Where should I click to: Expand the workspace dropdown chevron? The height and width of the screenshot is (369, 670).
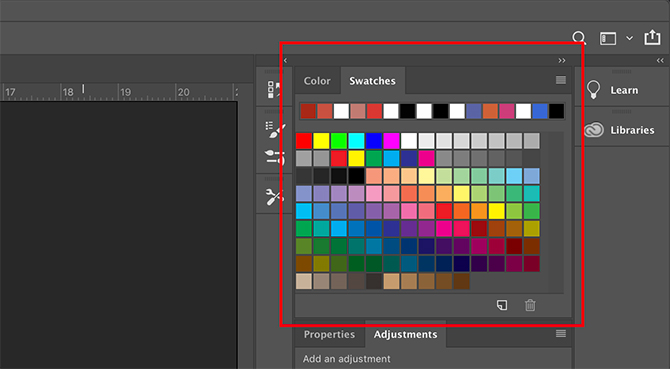click(x=629, y=38)
